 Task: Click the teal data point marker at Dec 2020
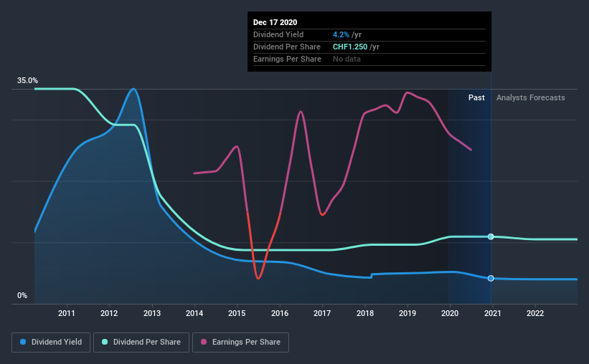tap(491, 236)
